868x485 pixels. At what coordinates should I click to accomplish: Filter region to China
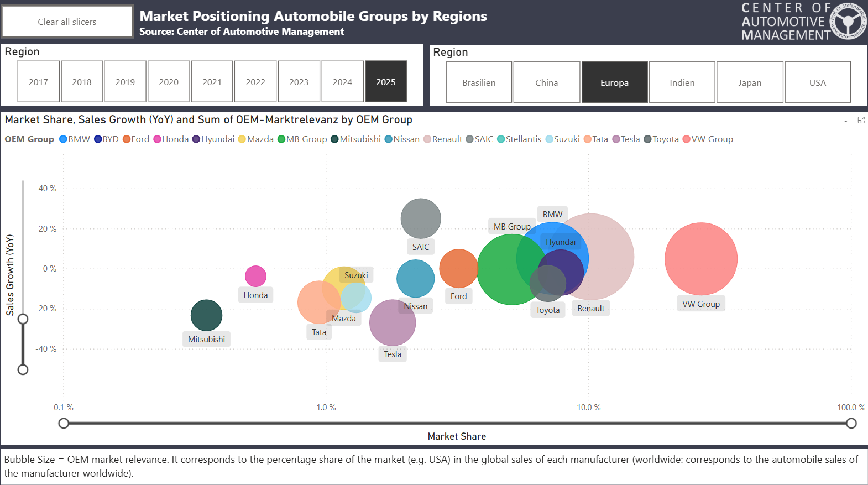pos(547,82)
